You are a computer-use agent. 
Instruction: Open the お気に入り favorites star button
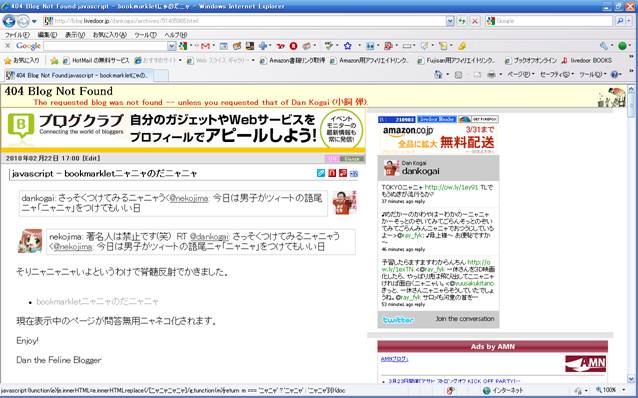[x=22, y=60]
